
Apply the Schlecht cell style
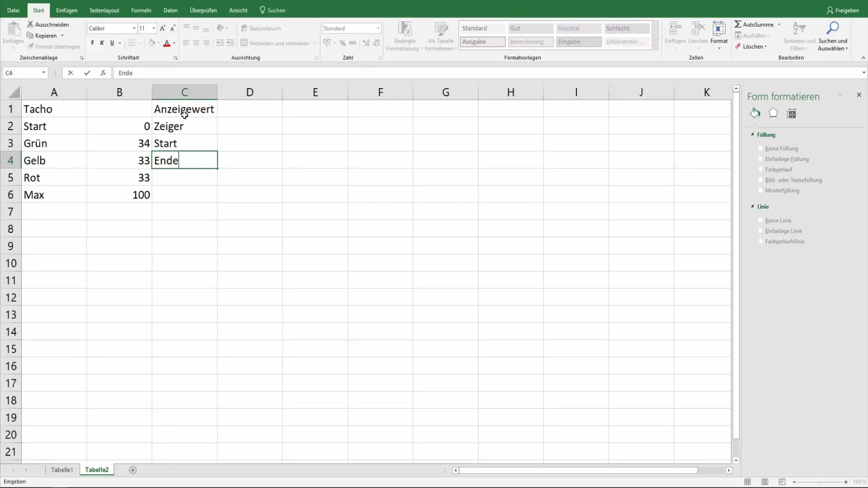click(627, 28)
